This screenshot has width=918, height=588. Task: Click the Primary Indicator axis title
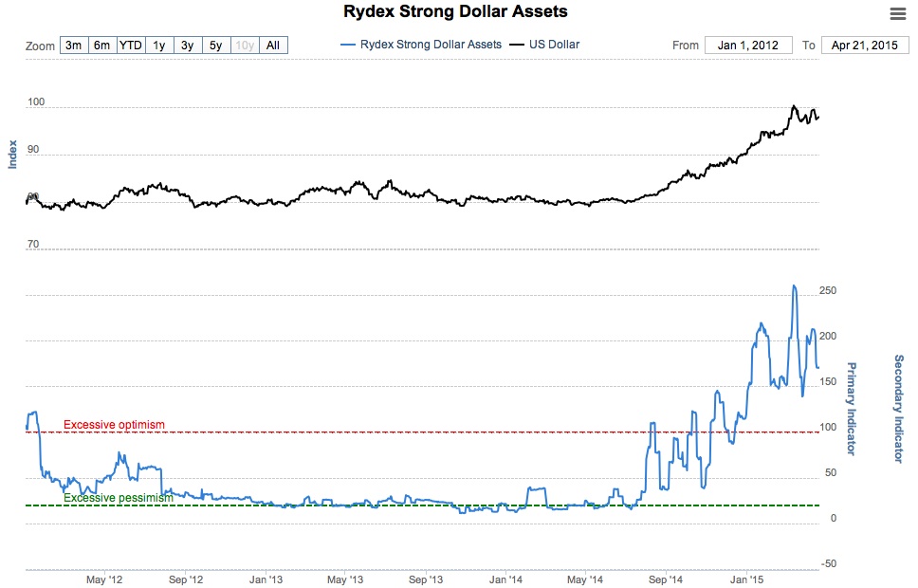[851, 409]
